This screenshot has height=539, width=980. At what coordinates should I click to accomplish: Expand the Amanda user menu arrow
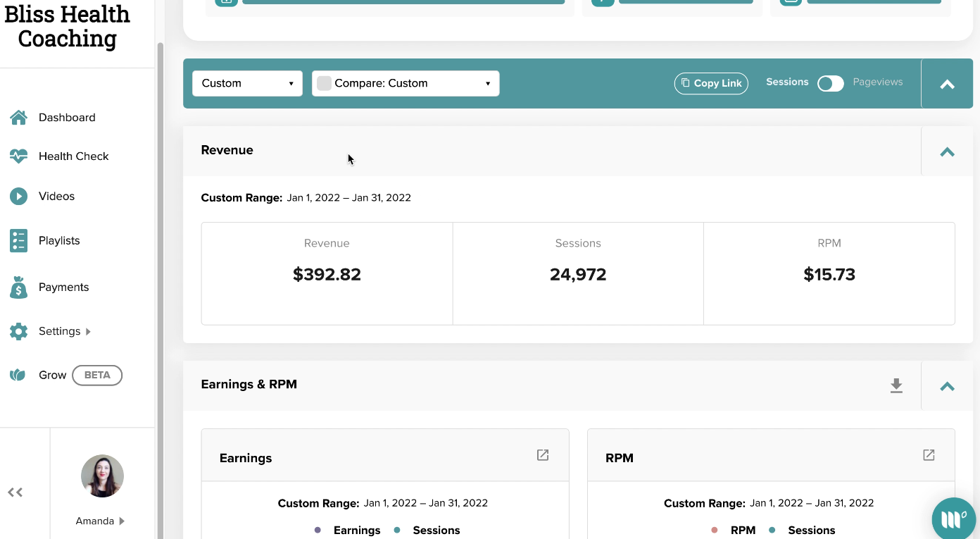(122, 521)
